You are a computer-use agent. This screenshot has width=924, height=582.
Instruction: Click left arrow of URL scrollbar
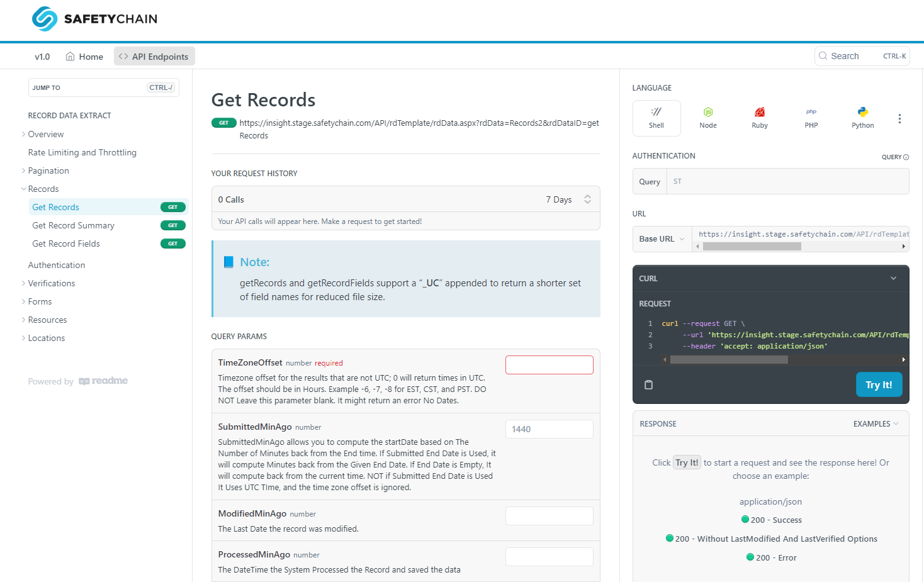[x=697, y=247]
